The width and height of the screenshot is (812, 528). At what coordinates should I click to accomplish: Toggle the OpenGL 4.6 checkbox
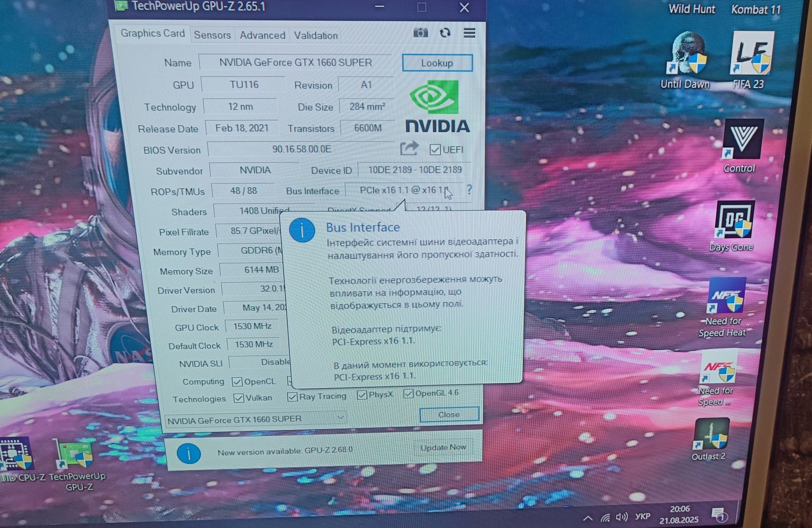408,393
